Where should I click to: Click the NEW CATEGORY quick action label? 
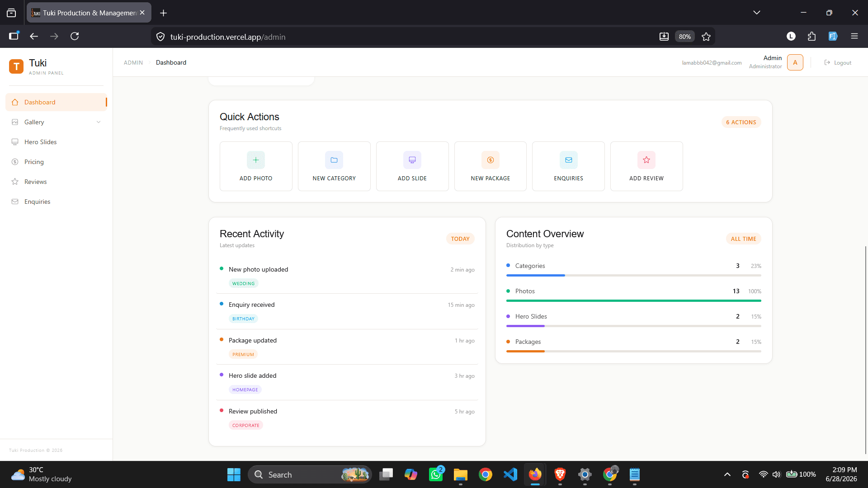tap(334, 178)
